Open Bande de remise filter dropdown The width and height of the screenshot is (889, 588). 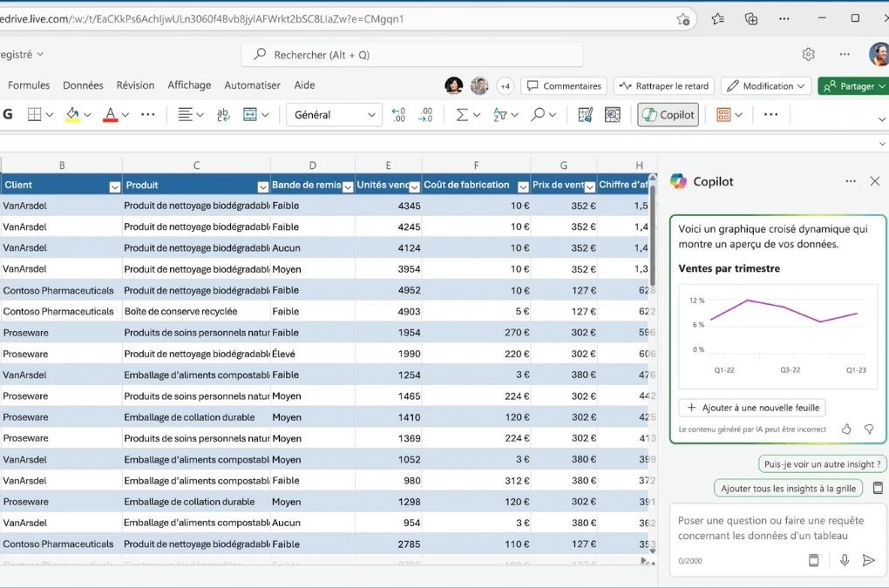point(348,187)
